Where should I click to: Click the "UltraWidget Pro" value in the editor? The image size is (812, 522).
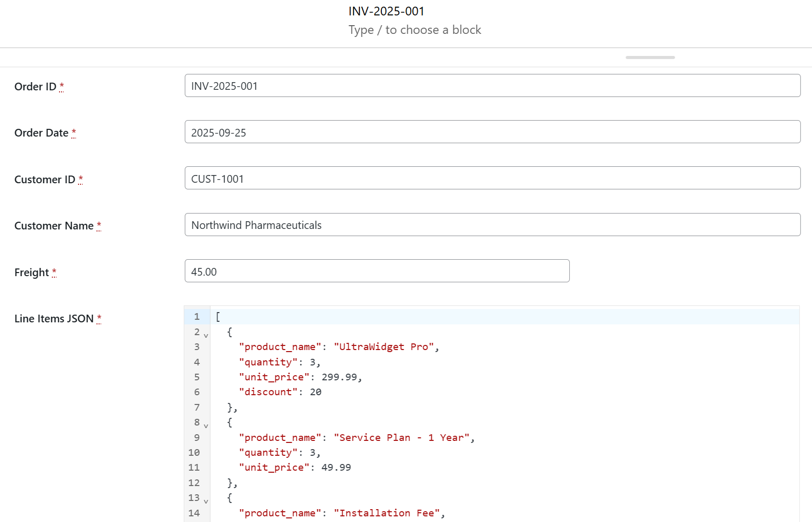(384, 347)
